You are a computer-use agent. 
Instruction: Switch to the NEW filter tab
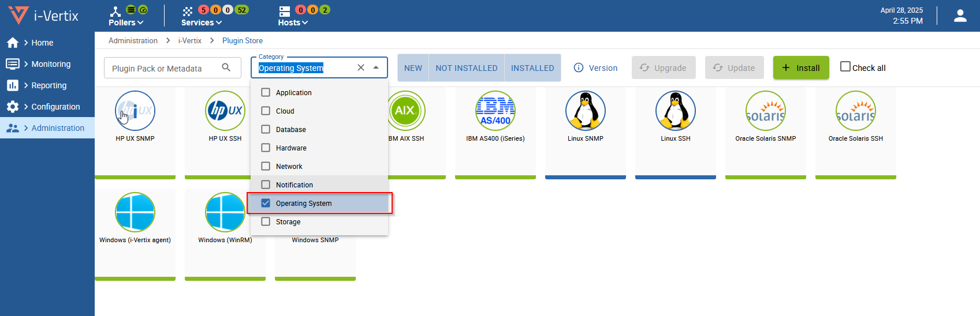(x=413, y=68)
